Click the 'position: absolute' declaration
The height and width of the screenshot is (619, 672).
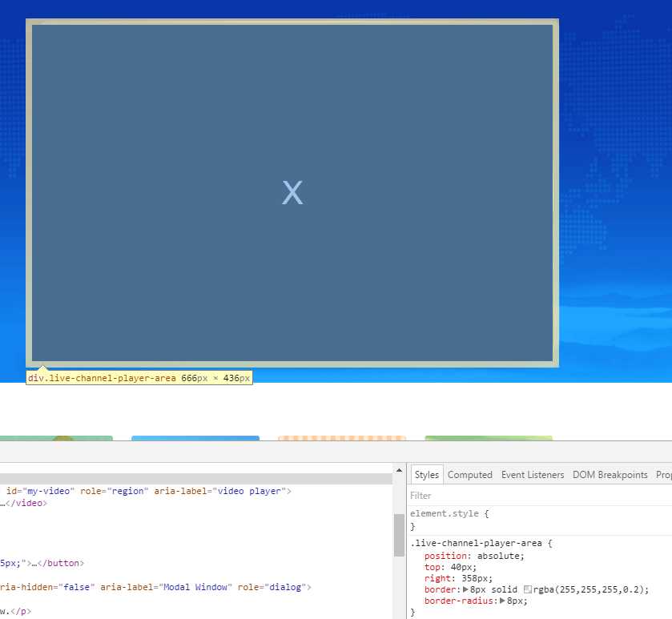click(x=474, y=556)
